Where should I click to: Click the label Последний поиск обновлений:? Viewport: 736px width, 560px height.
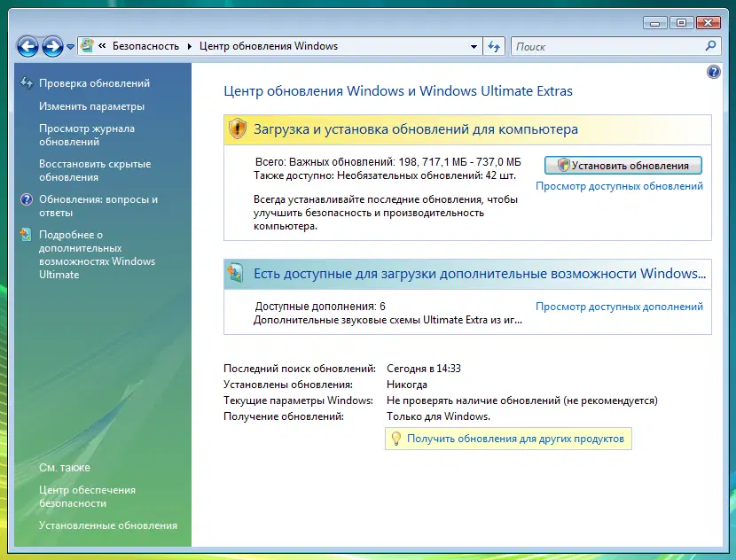[x=300, y=369]
